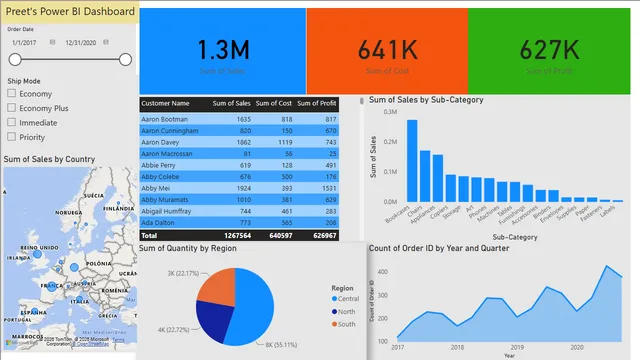
Task: Select the 627K Sum of Profit card
Action: pos(549,51)
